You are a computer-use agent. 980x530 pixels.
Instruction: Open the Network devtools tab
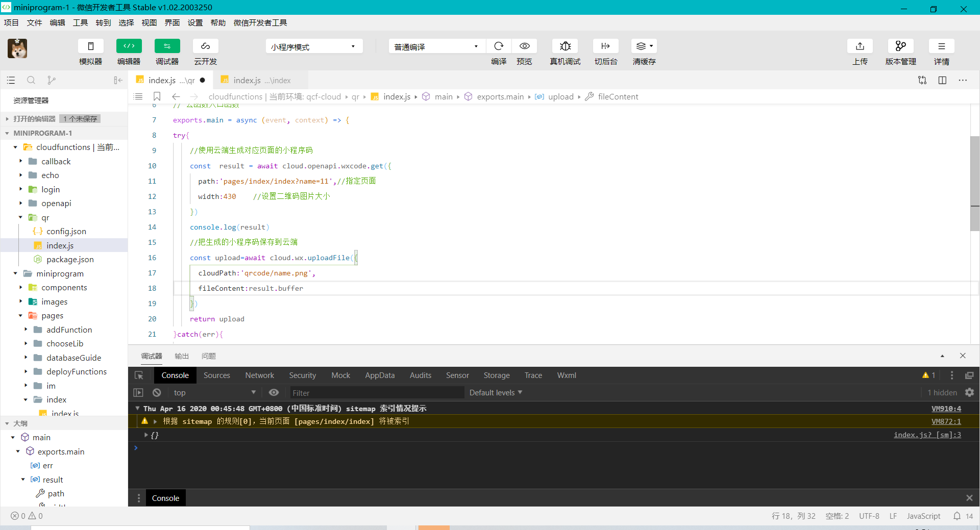click(x=260, y=375)
